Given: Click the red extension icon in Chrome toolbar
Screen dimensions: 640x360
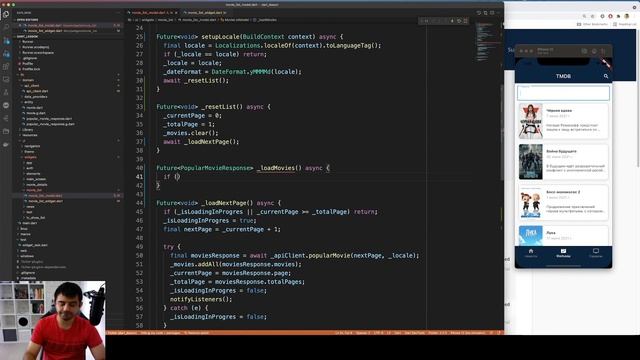Looking at the screenshot, I should (x=610, y=16).
